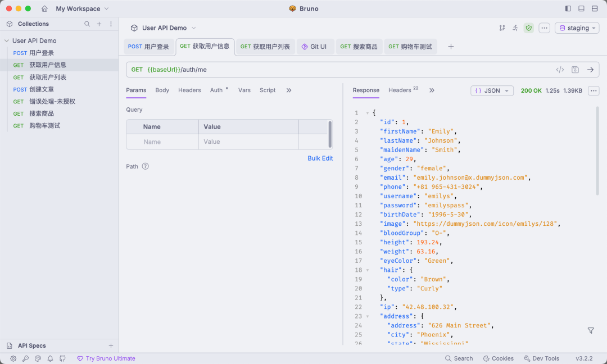Open the theme palette icon in status bar

38,358
